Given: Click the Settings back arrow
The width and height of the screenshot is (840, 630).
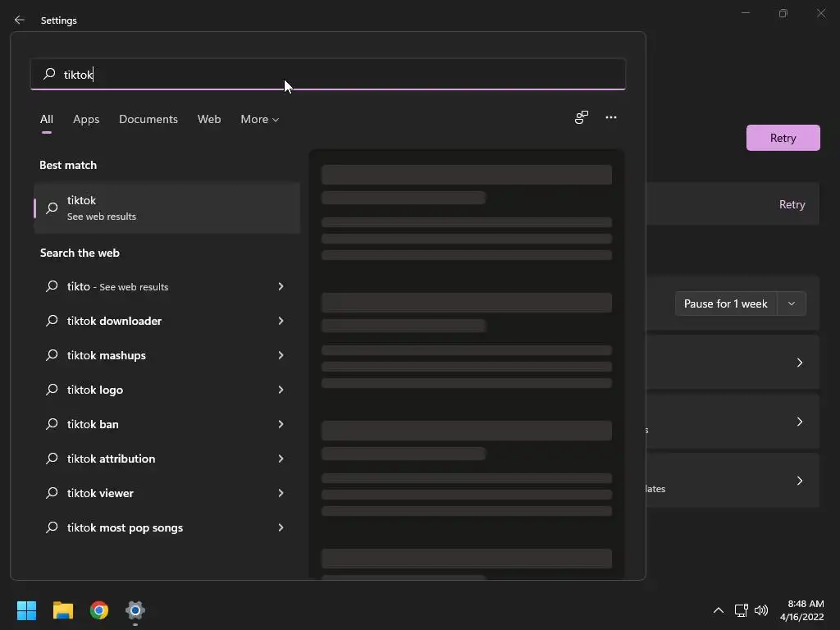Looking at the screenshot, I should [x=20, y=20].
